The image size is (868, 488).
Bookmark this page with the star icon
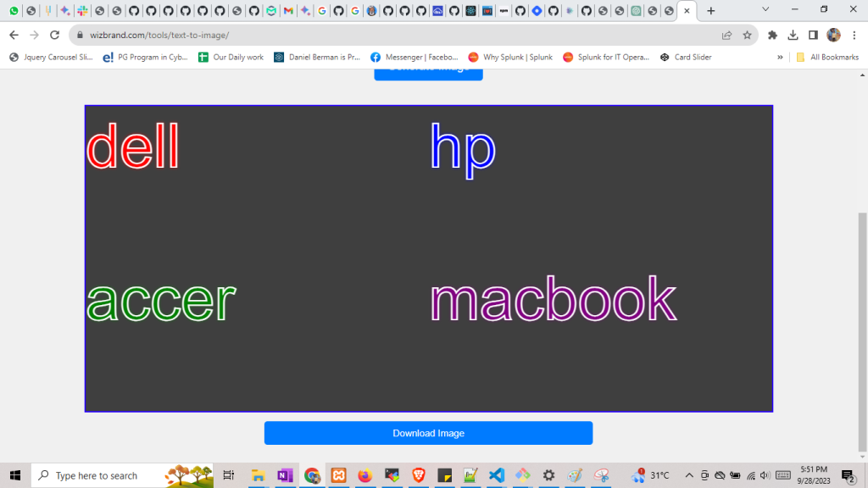point(747,36)
